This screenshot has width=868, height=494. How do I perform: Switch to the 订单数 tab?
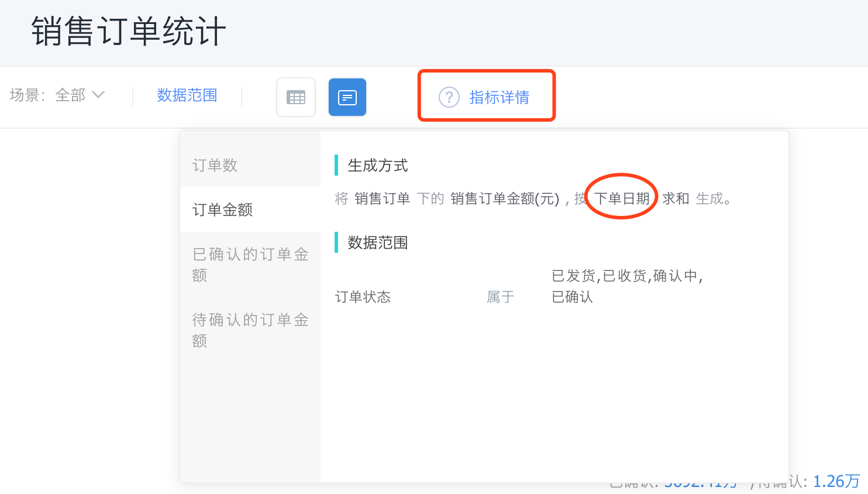(x=215, y=165)
